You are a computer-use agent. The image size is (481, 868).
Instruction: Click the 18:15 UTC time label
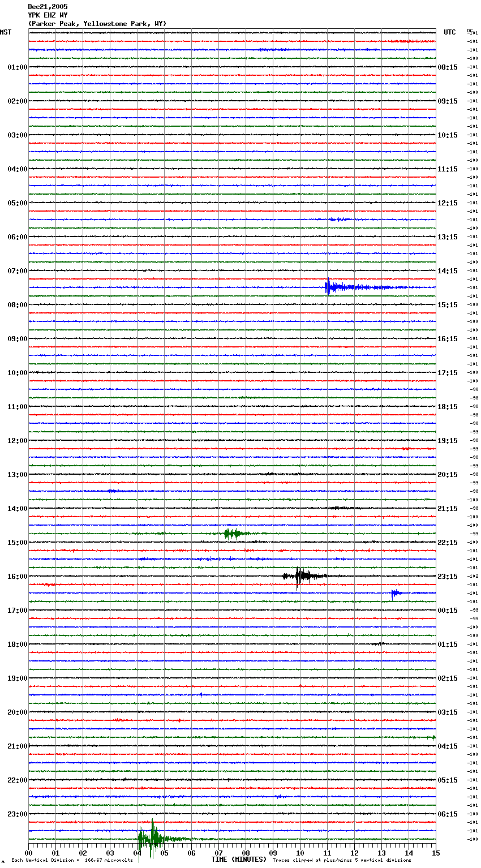click(x=448, y=407)
